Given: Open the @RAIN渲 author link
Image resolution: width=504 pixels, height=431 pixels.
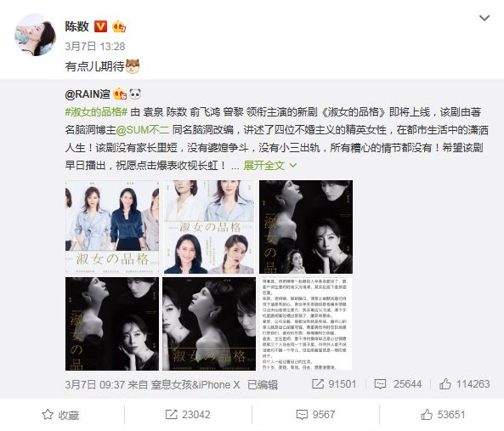Looking at the screenshot, I should [88, 94].
